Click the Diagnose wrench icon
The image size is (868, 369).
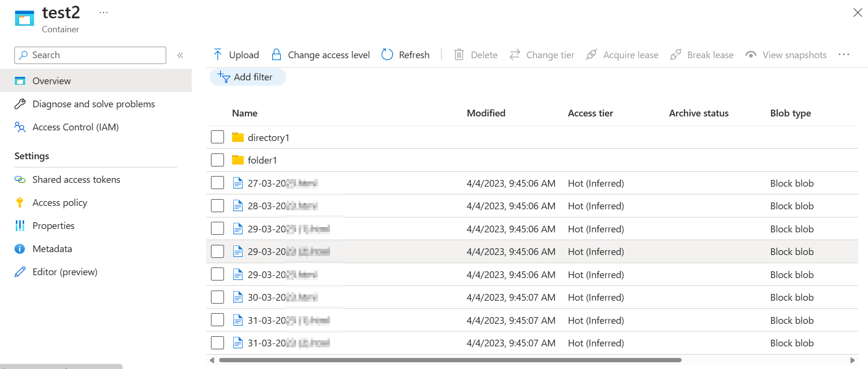20,104
